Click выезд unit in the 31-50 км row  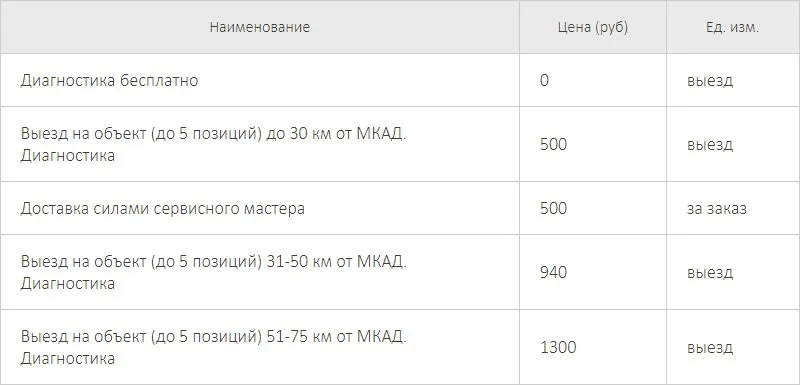(x=710, y=272)
